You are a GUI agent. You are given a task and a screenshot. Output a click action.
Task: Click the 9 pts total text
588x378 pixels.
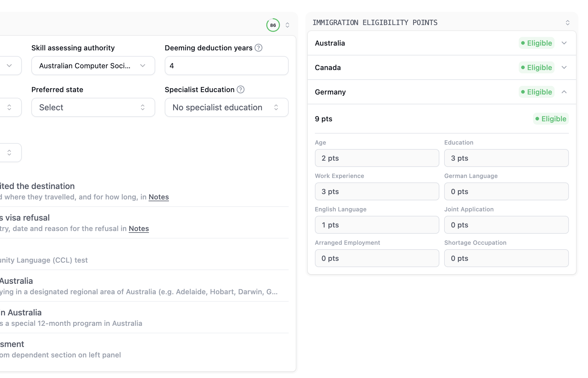click(324, 119)
